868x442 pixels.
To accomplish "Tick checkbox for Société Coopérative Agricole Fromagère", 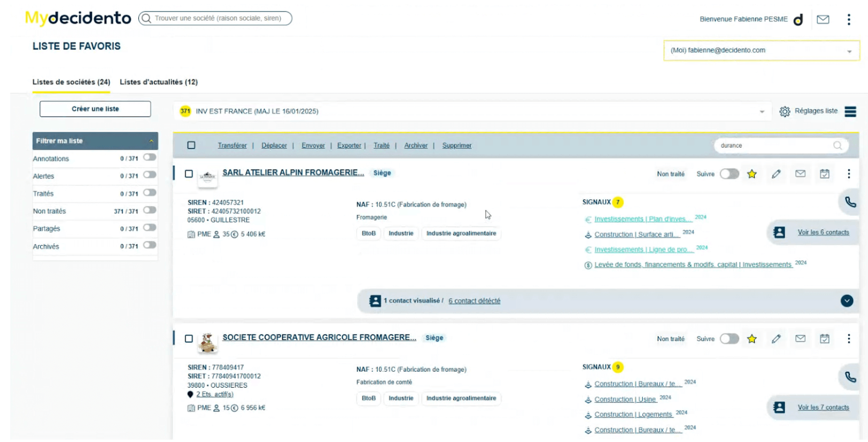I will tap(189, 339).
